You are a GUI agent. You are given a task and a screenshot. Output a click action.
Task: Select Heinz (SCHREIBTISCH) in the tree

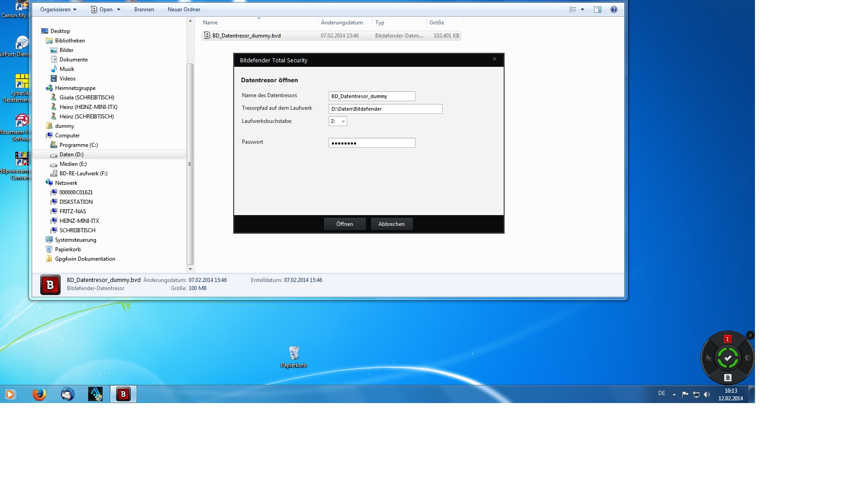coord(87,117)
